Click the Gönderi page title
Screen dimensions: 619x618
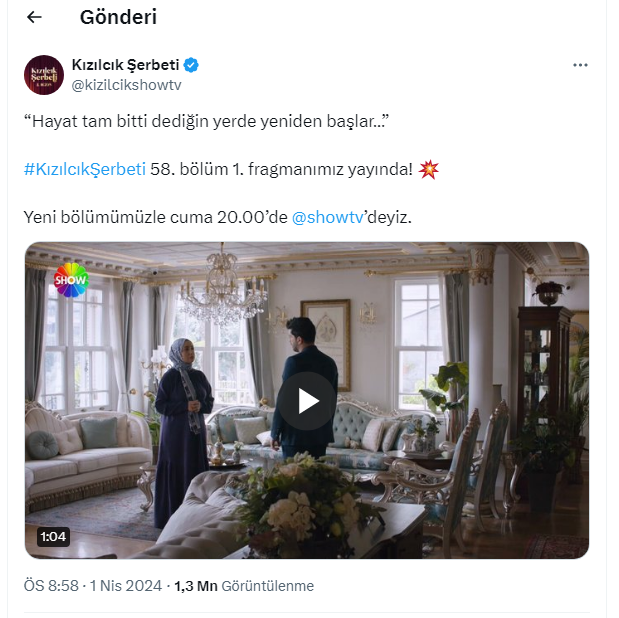click(117, 17)
